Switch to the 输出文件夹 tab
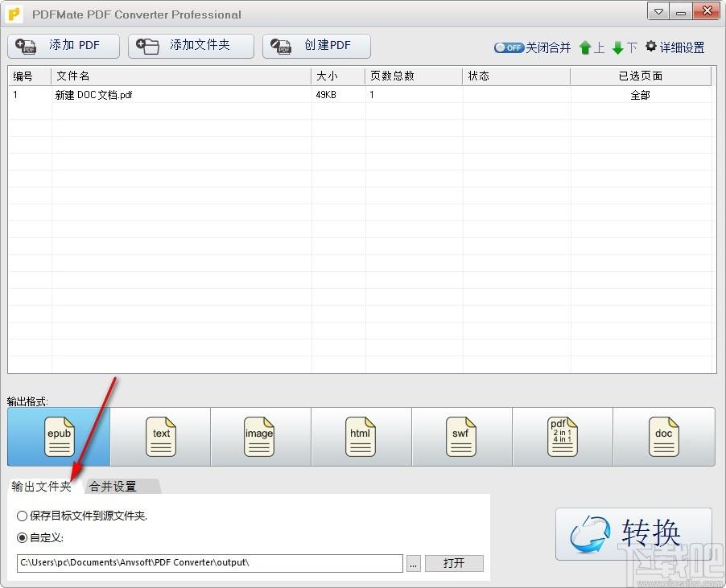The height and width of the screenshot is (588, 726). tap(42, 486)
